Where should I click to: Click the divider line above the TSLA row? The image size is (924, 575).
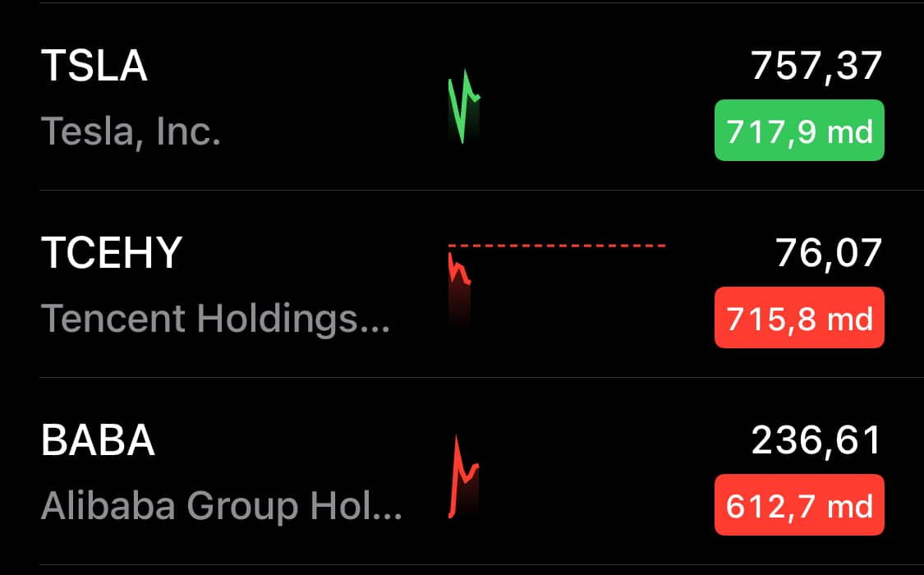[481, 3]
